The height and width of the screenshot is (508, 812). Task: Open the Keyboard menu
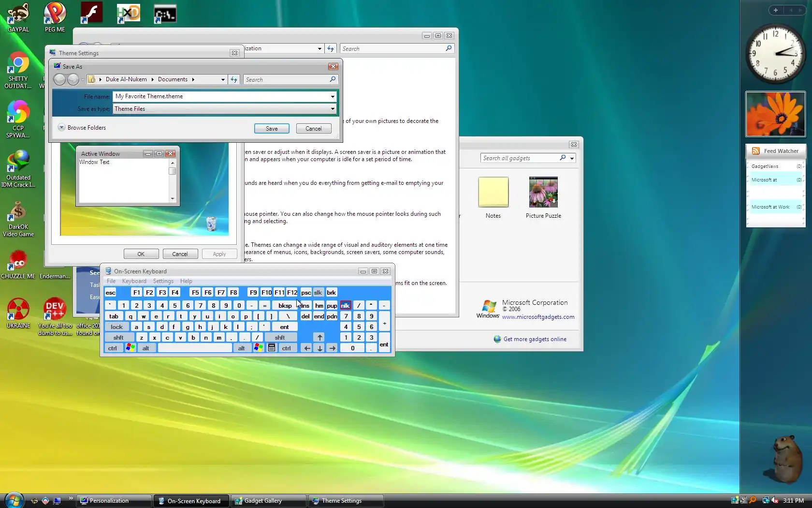(x=134, y=281)
